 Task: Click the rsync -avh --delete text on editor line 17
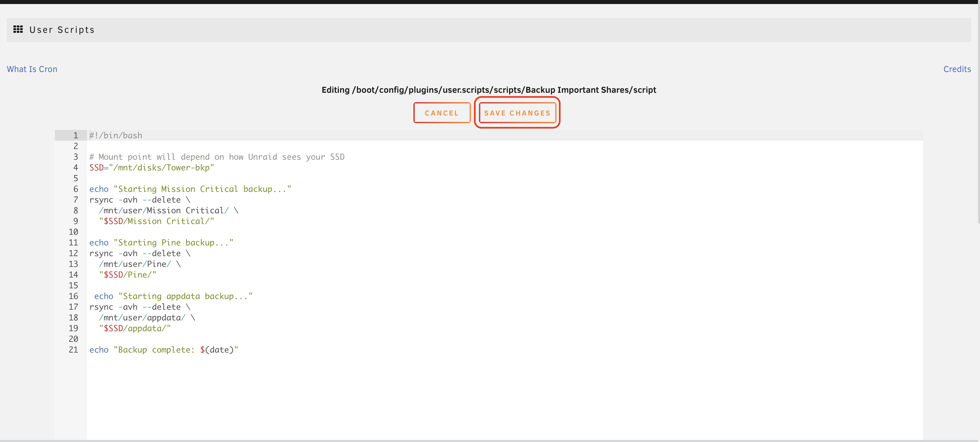click(139, 307)
